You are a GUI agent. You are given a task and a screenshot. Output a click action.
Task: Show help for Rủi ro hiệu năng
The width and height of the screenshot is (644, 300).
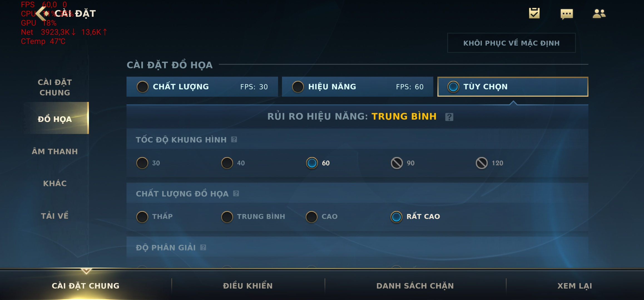point(449,117)
